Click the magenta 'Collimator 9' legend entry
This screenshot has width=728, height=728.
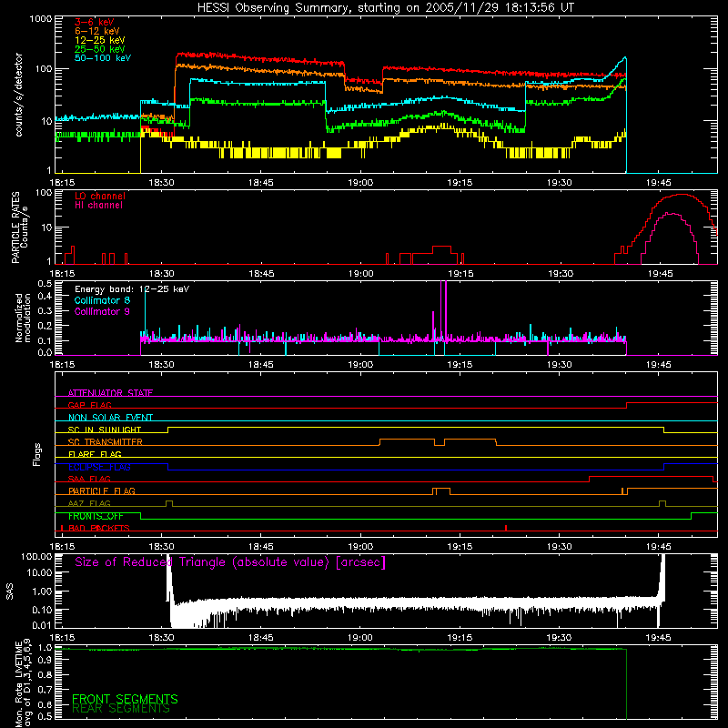[102, 311]
